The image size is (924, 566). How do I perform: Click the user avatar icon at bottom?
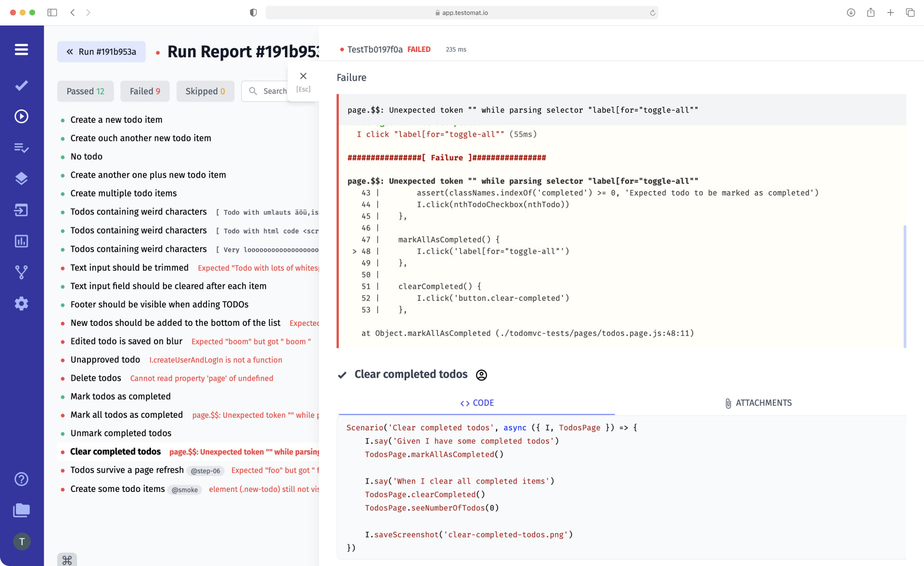point(22,541)
